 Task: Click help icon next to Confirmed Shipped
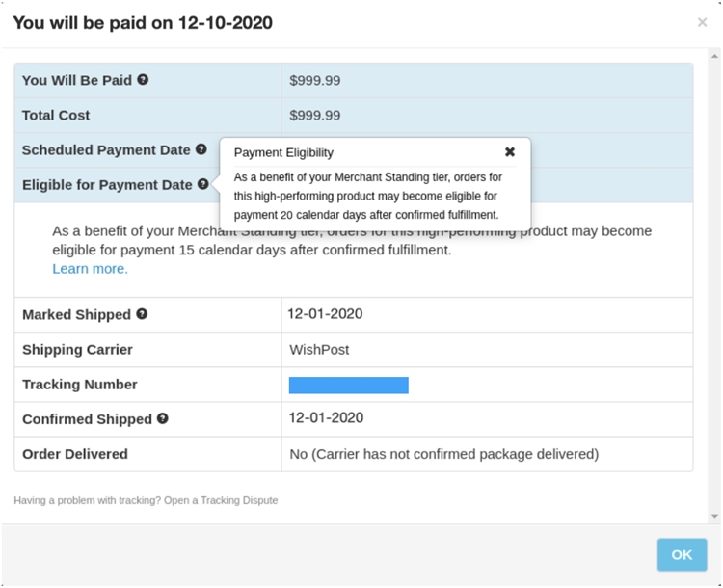(163, 418)
